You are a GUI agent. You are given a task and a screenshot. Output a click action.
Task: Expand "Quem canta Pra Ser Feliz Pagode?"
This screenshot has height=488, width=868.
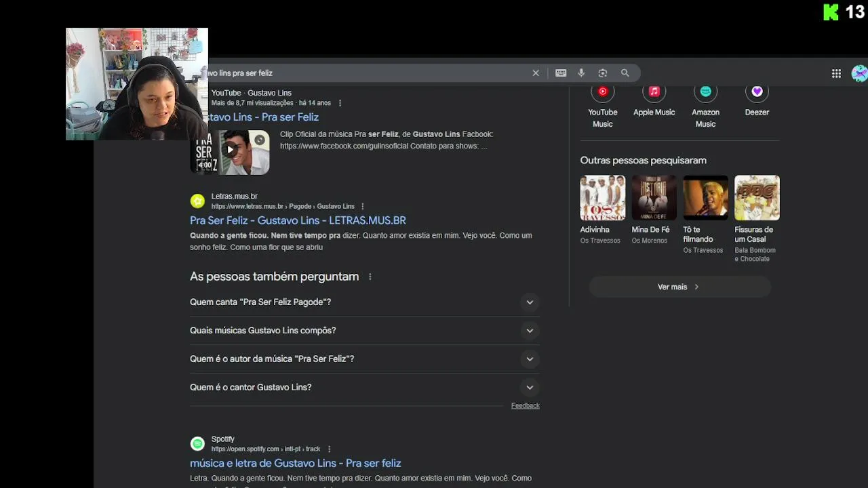point(365,302)
